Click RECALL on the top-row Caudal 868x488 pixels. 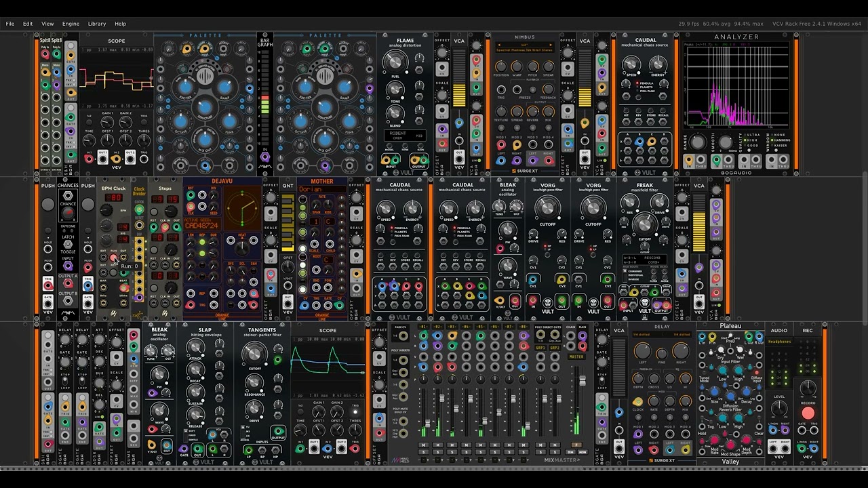664,109
